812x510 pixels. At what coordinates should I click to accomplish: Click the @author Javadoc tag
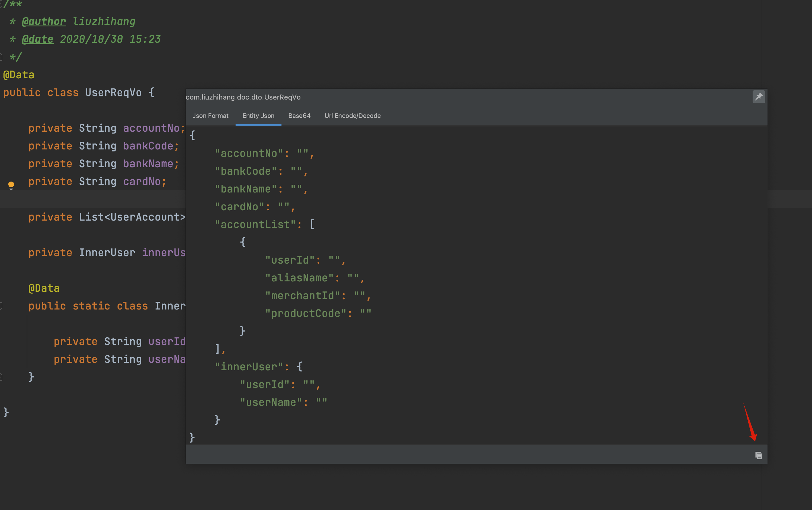point(44,22)
